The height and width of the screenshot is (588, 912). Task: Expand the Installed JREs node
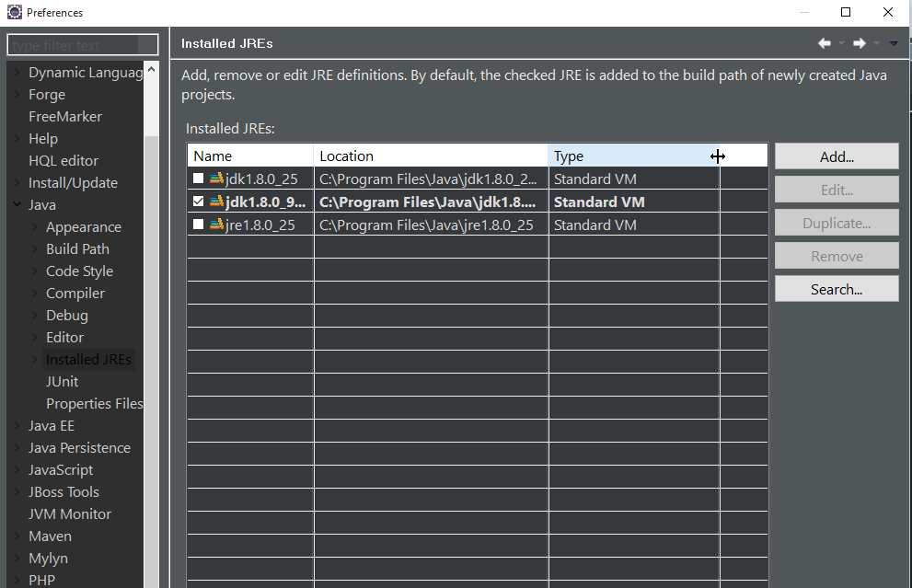34,360
